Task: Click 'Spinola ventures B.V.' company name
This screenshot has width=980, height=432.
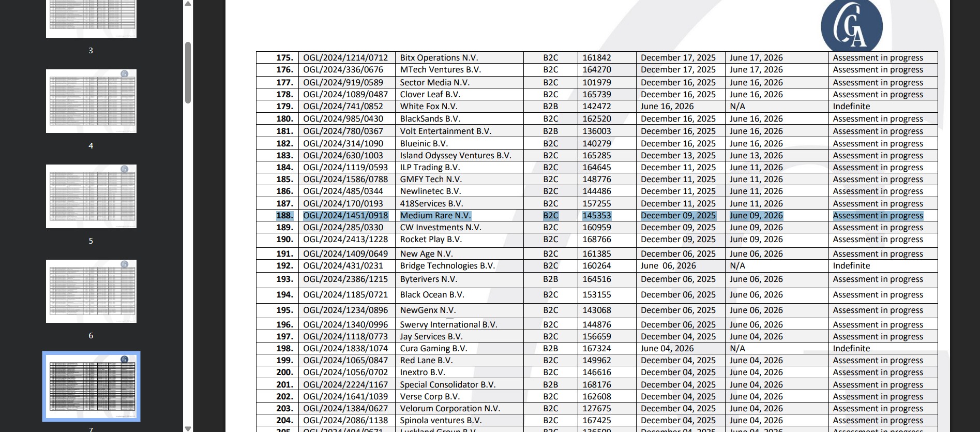Action: (441, 421)
